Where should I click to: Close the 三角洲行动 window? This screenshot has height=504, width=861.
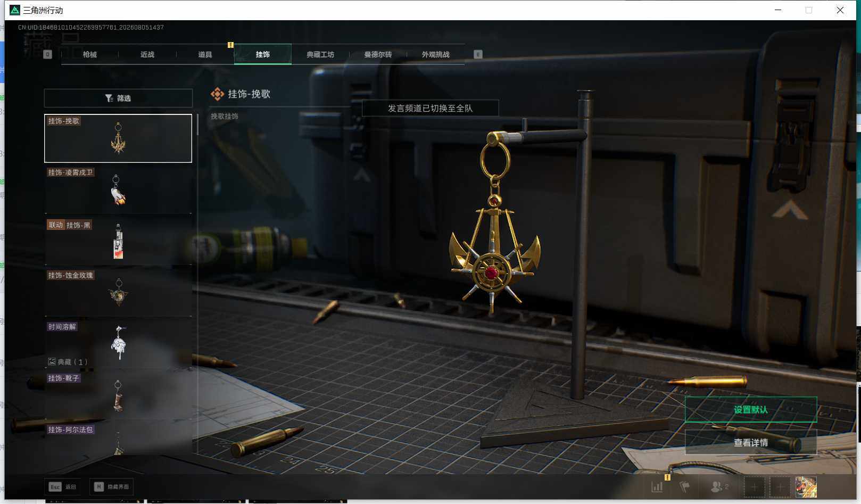[x=840, y=10]
